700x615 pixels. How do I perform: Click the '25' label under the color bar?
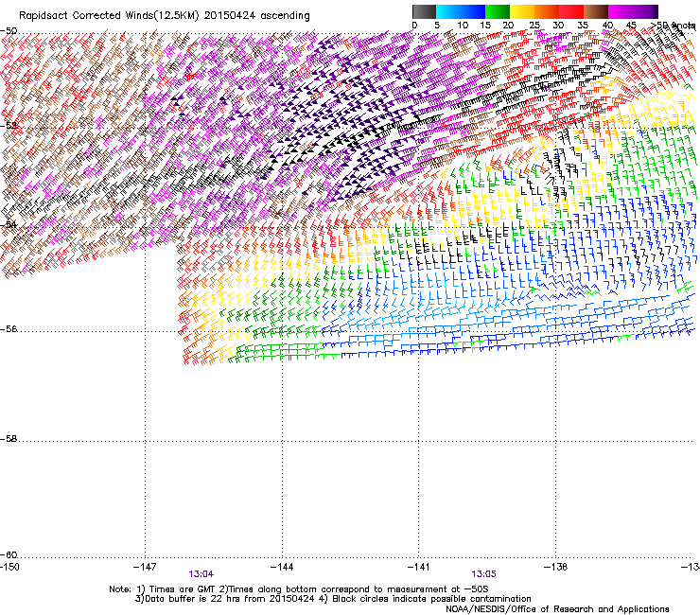pos(534,26)
